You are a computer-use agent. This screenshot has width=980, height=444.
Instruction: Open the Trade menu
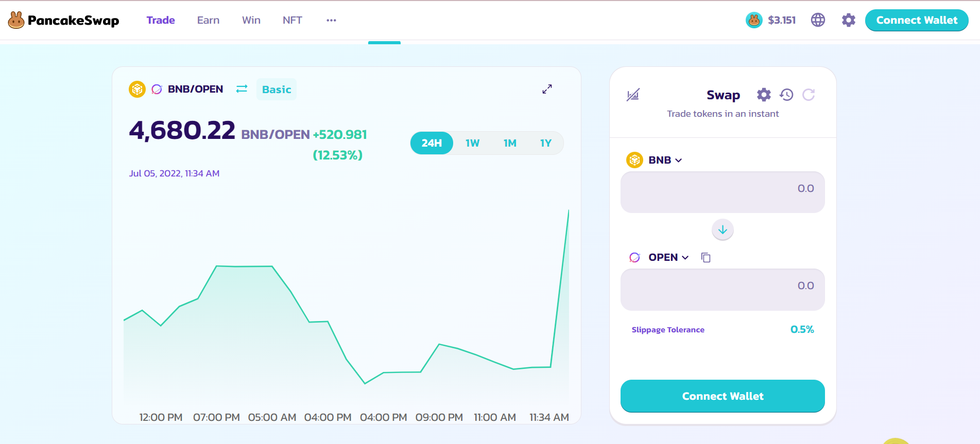(x=161, y=20)
